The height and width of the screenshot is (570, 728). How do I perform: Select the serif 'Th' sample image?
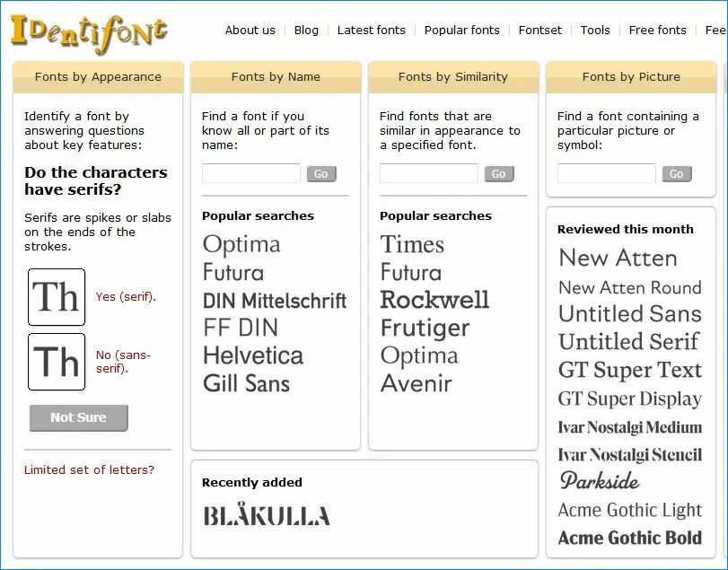57,297
